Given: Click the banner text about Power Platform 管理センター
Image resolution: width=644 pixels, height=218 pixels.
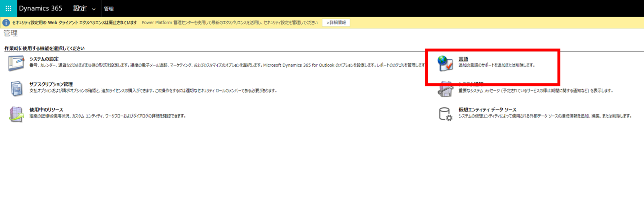Looking at the screenshot, I should [230, 23].
